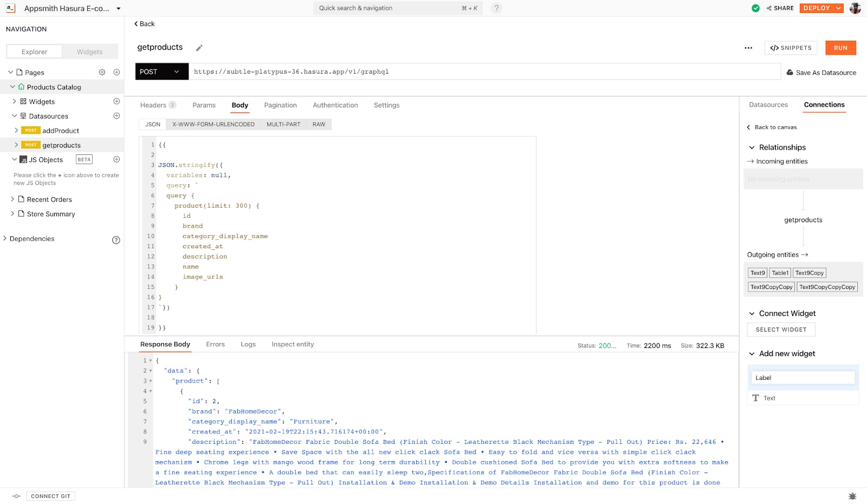Switch to the Headers tab

tap(153, 105)
